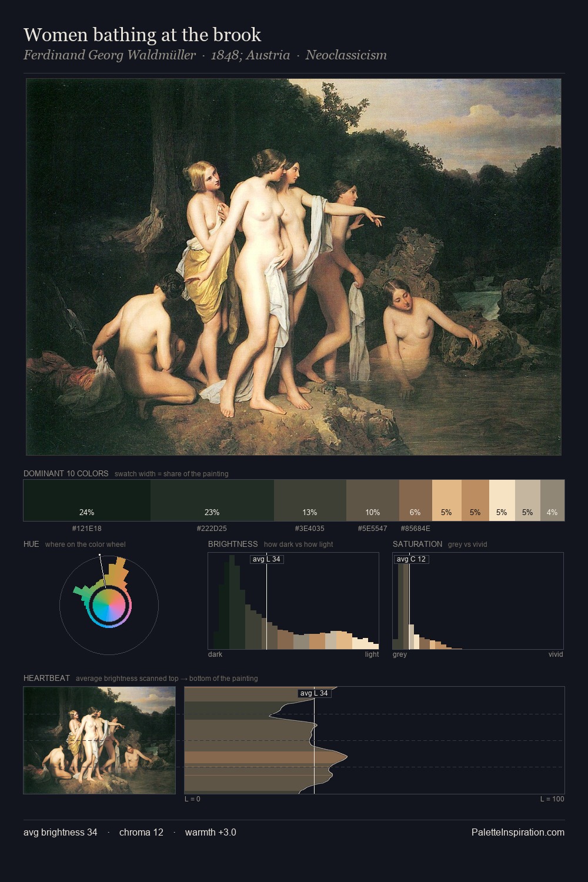
Task: Click 'grey vs vivid' caption
Action: pos(467,544)
